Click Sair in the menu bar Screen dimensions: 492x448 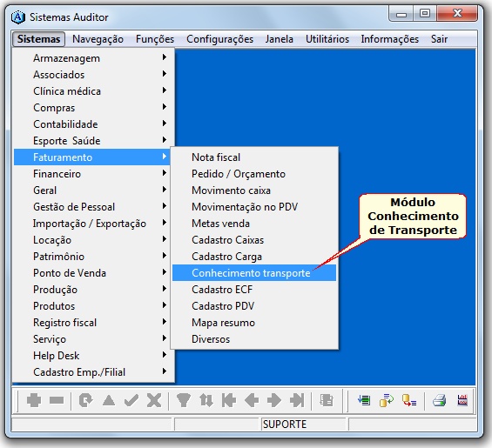point(439,39)
